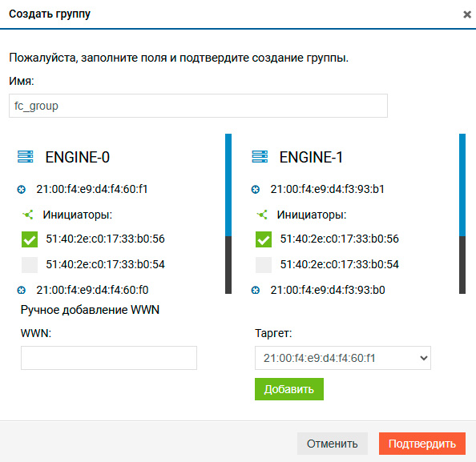The width and height of the screenshot is (476, 462).
Task: Click the Ручное добавление WWN label
Action: 90,310
